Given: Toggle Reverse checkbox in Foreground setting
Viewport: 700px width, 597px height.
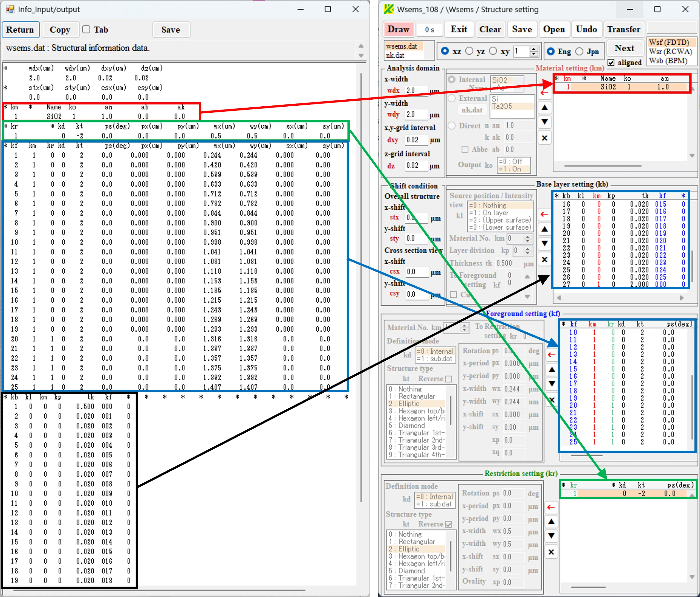Looking at the screenshot, I should (x=449, y=379).
